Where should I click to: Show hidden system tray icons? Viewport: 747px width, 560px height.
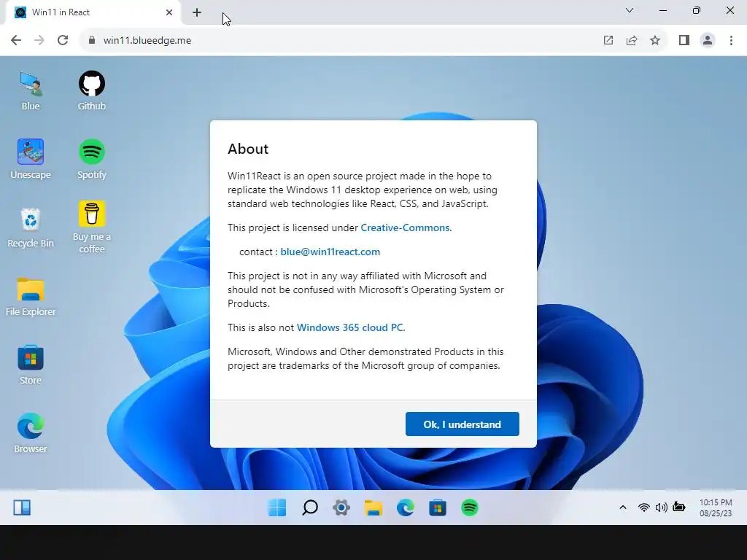(x=623, y=507)
